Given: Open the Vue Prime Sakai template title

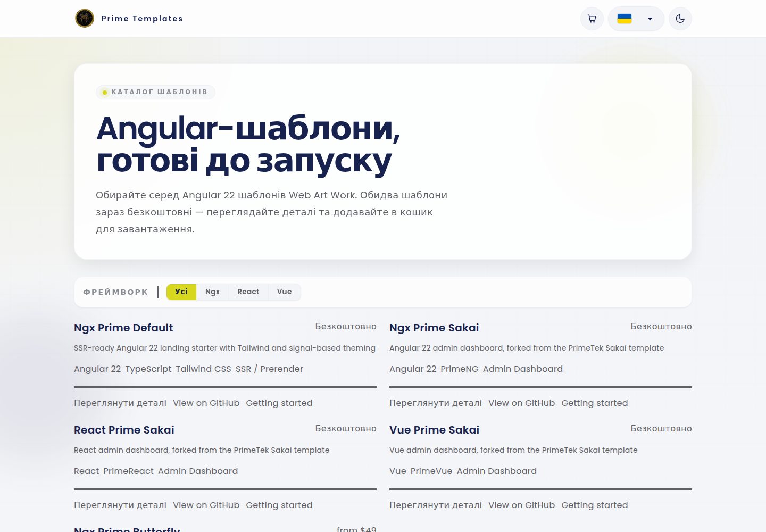Looking at the screenshot, I should 434,430.
